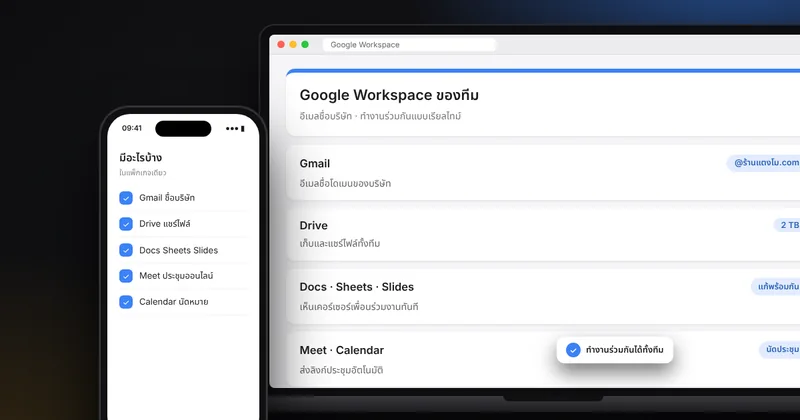The width and height of the screenshot is (800, 420).
Task: Click the Gmail ชื่อบริษัท label on phone
Action: [167, 197]
